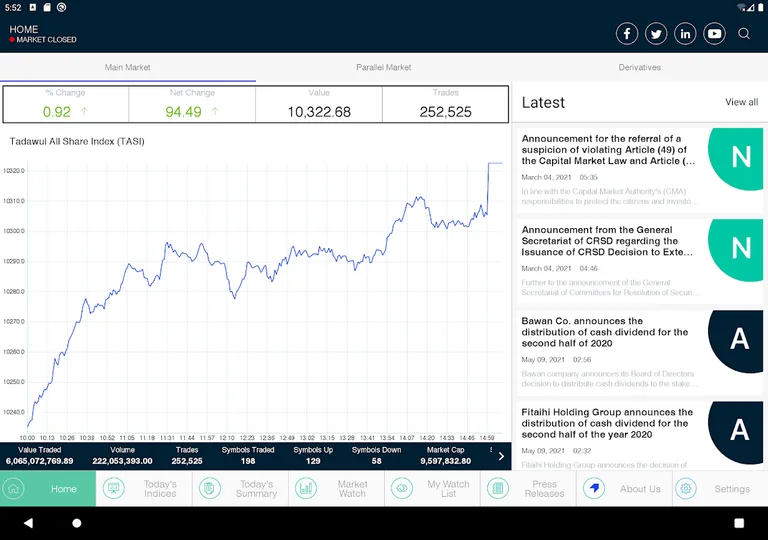Tap the About Us logo icon

594,489
